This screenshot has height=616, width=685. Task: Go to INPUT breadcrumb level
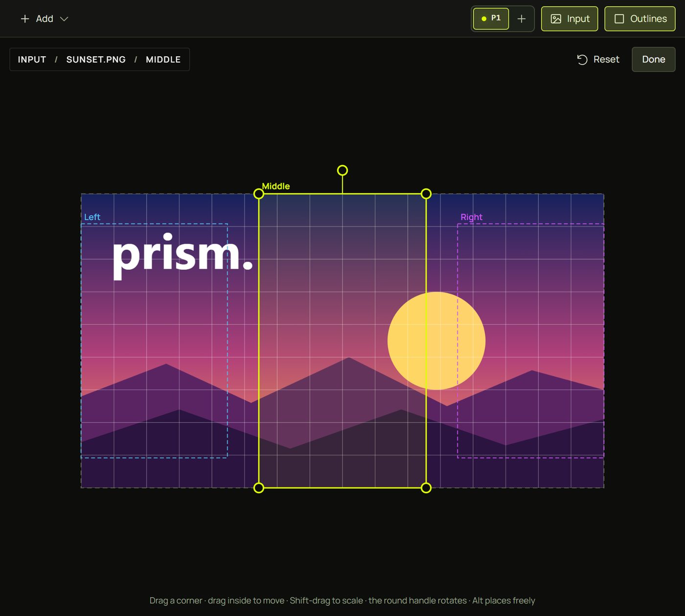[x=32, y=59]
